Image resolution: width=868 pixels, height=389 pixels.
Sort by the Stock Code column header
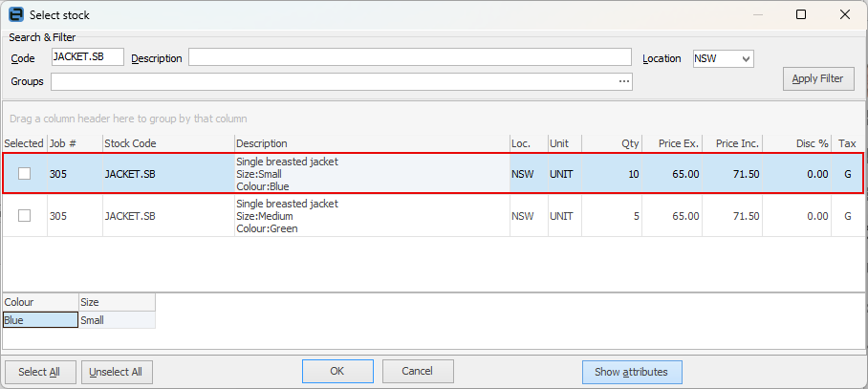point(168,143)
